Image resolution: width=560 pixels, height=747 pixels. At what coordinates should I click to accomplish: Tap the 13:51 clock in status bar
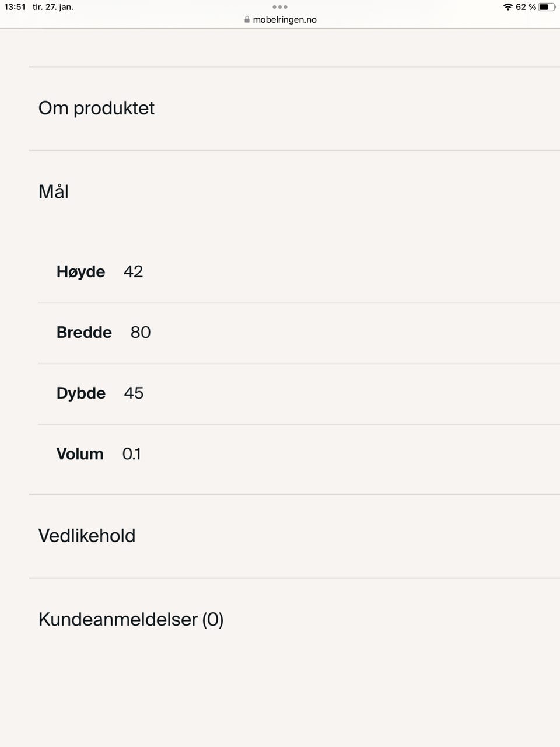coord(15,7)
